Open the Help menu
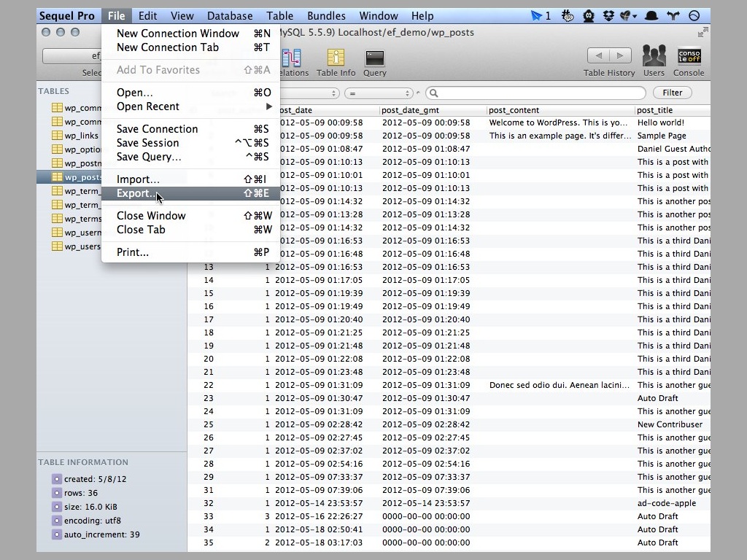 pyautogui.click(x=422, y=16)
